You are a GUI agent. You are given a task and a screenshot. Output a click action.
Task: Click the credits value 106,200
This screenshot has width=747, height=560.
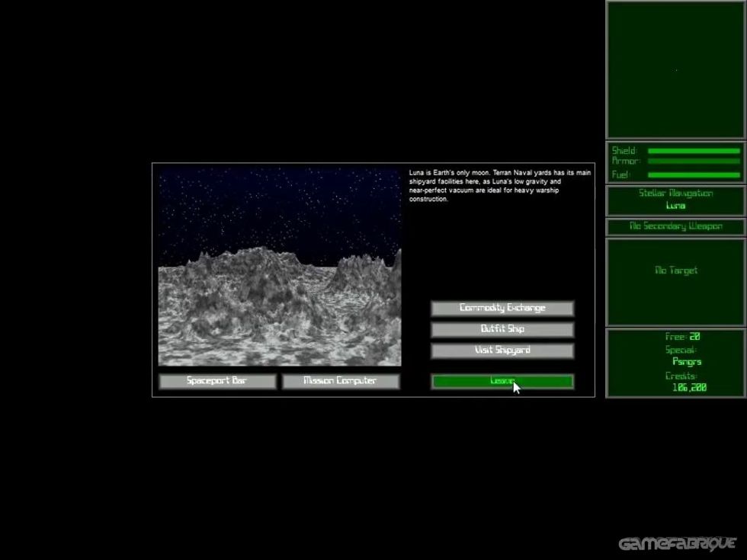click(x=689, y=388)
